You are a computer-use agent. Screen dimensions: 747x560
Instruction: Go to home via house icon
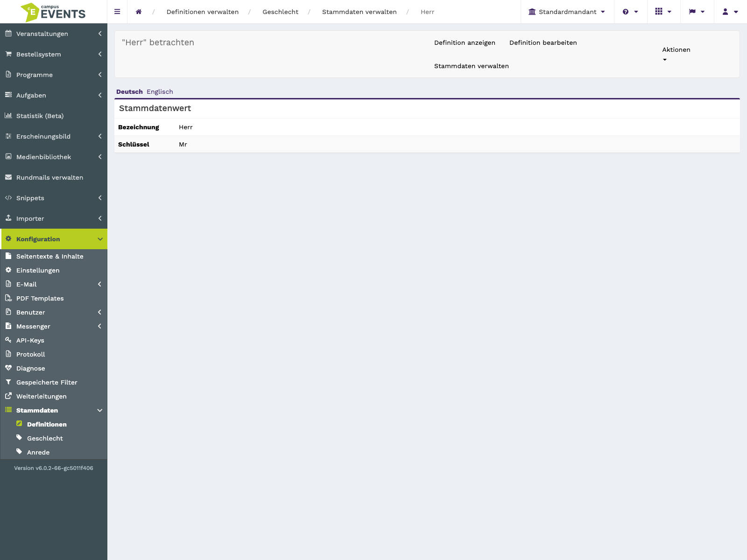[139, 12]
